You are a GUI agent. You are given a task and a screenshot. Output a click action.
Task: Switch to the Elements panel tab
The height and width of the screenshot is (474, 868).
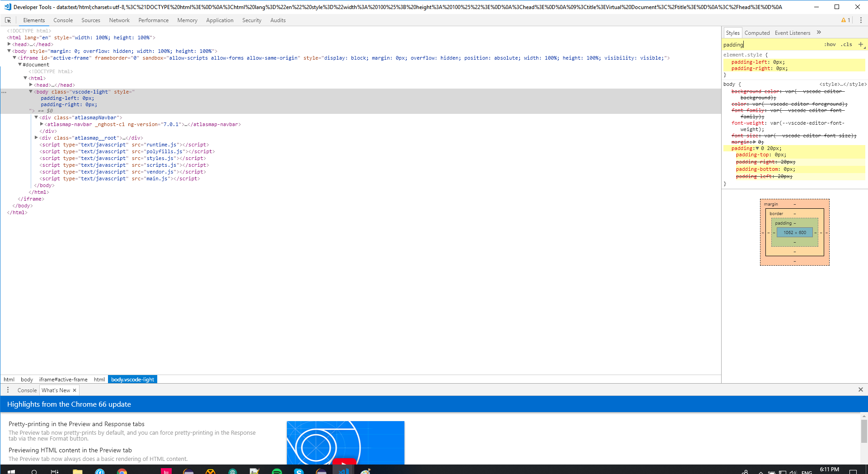tap(34, 20)
